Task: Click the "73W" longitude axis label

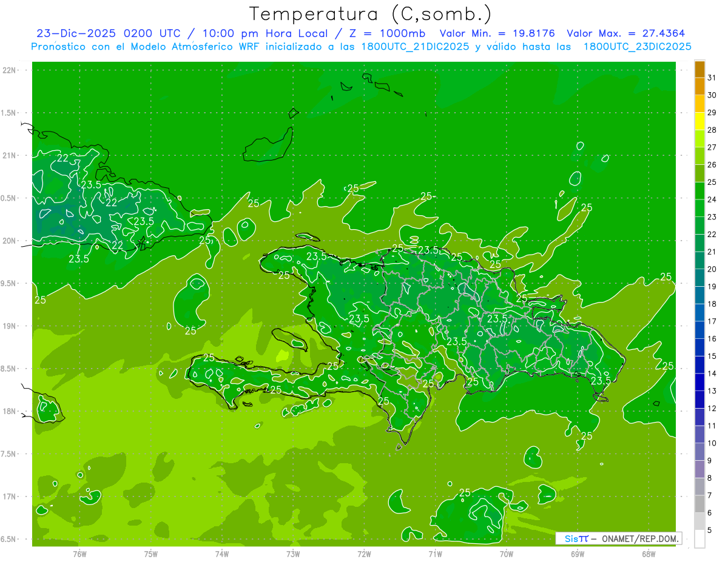Action: point(293,554)
